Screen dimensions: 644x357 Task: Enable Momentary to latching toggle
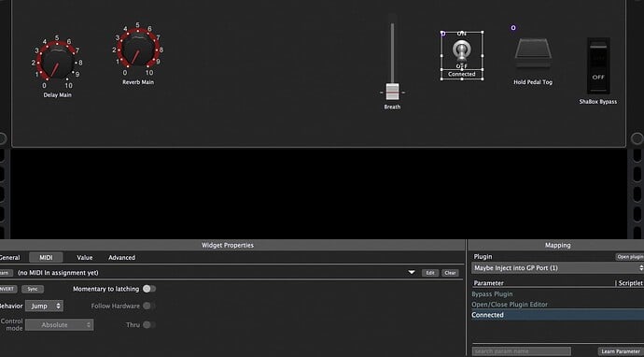pos(149,289)
